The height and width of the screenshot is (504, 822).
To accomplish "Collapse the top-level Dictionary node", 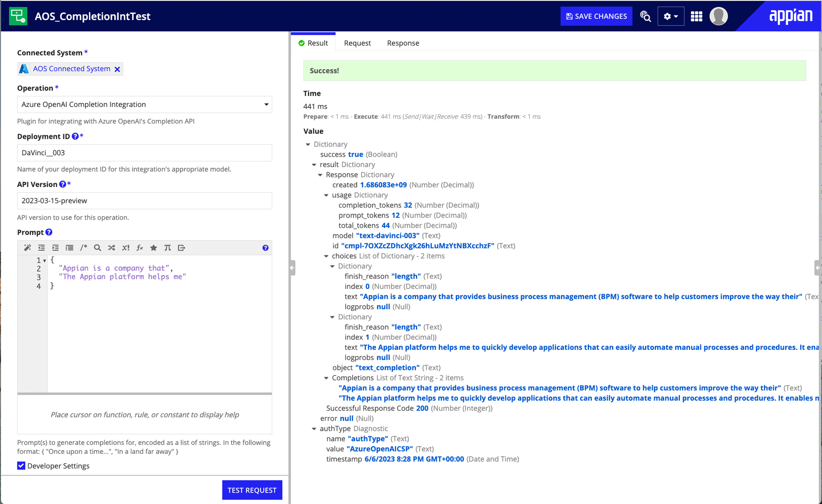I will [x=308, y=144].
